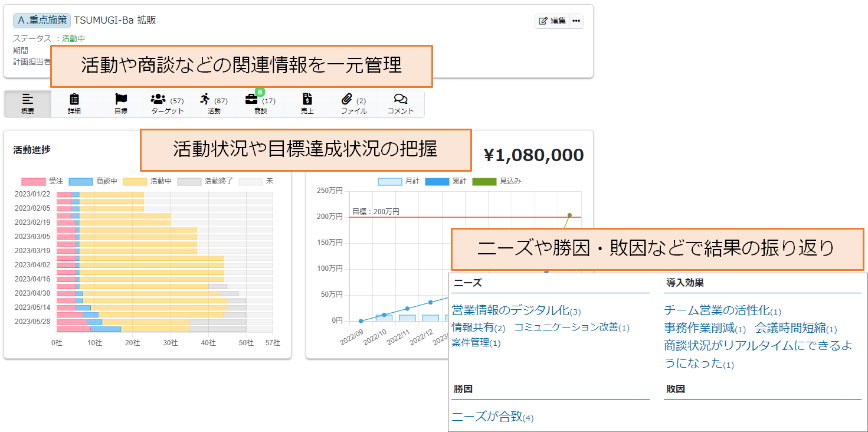Open the チーム営業の活性化 link
Viewport: 868px width, 432px height.
(x=722, y=310)
